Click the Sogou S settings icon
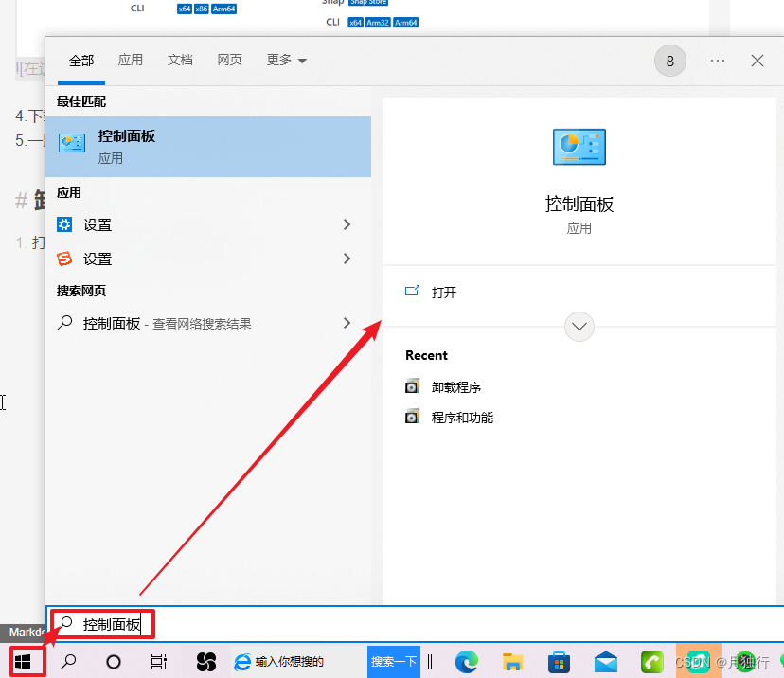This screenshot has height=678, width=784. pyautogui.click(x=64, y=259)
